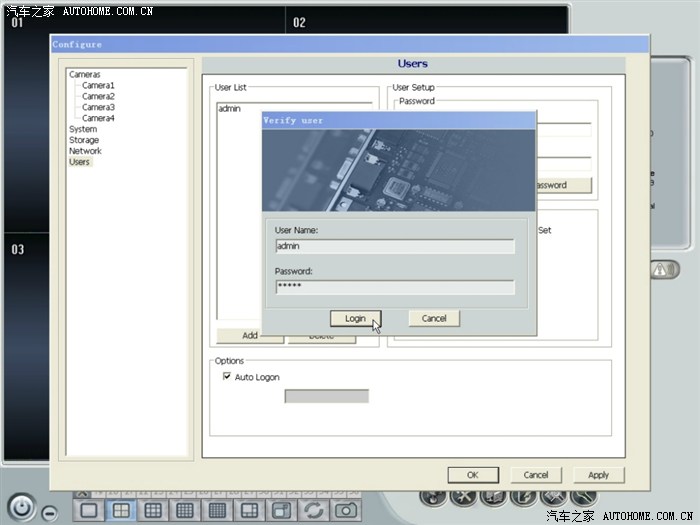The image size is (700, 525).
Task: Click the Verify user title bar
Action: tap(399, 121)
